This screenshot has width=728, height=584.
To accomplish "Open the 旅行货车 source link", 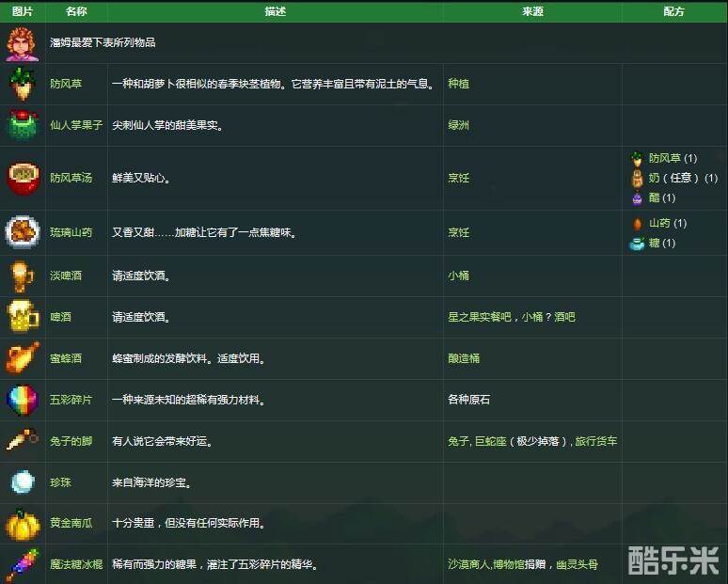I will point(596,441).
